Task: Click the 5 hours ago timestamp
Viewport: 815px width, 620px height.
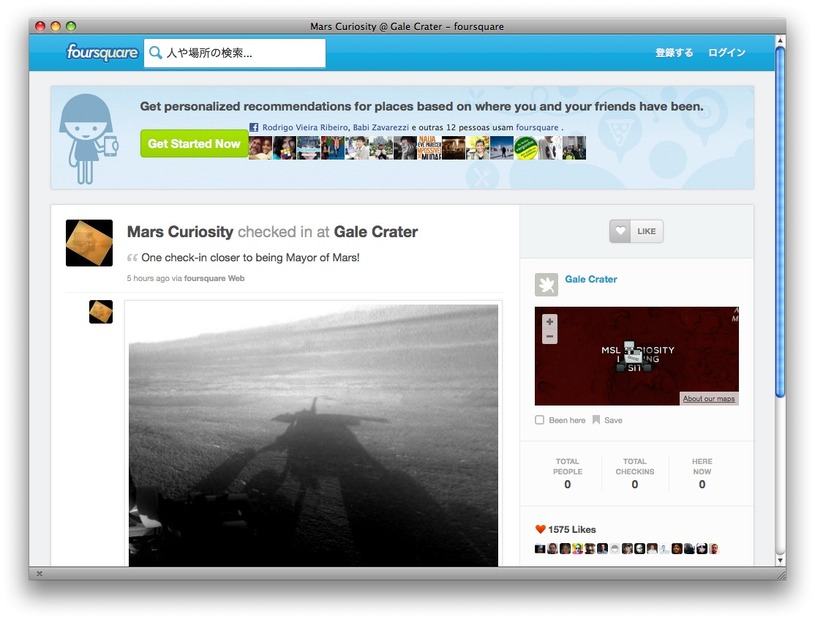Action: click(x=148, y=278)
